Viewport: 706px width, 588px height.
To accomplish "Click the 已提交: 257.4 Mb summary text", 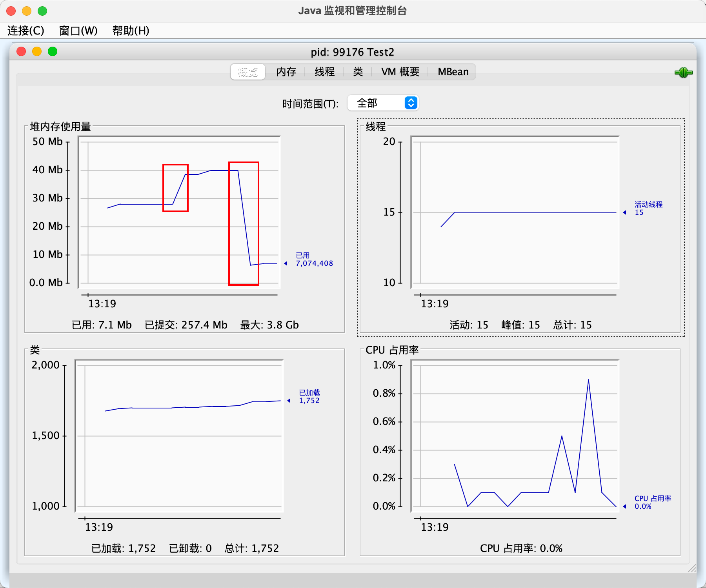I will point(186,325).
